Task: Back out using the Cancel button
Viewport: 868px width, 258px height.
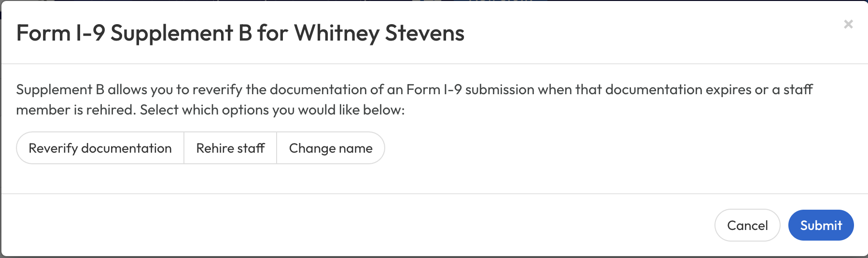Action: click(x=747, y=225)
